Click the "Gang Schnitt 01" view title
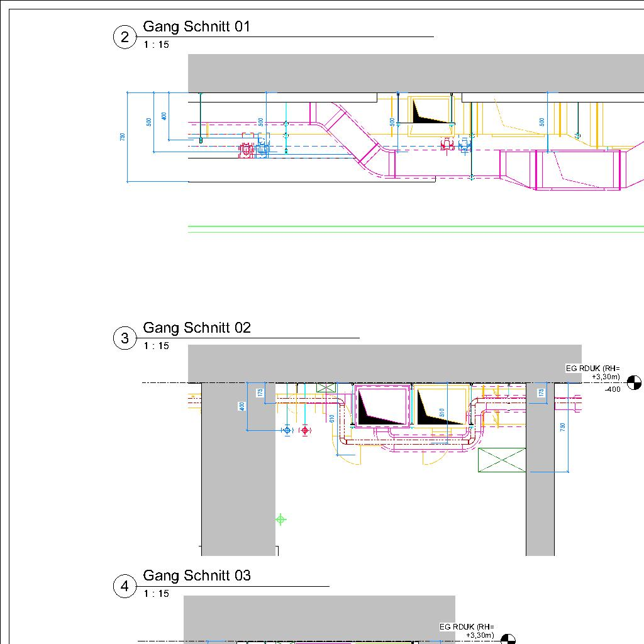 pos(196,26)
